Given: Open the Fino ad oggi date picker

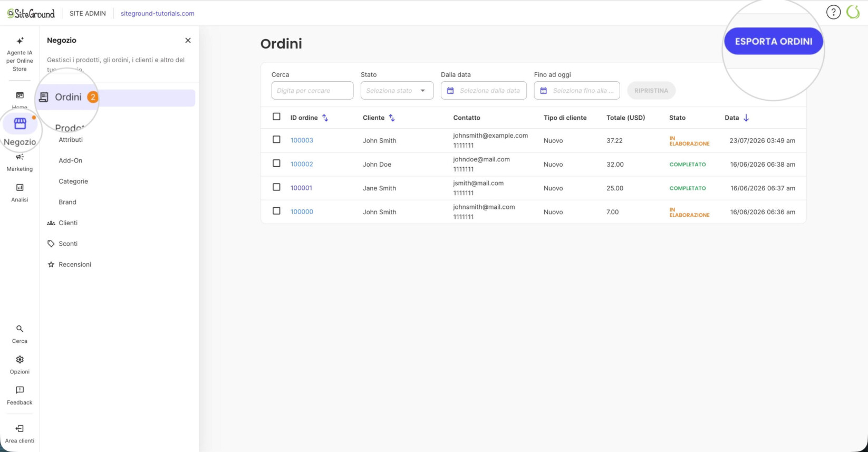Looking at the screenshot, I should 577,91.
